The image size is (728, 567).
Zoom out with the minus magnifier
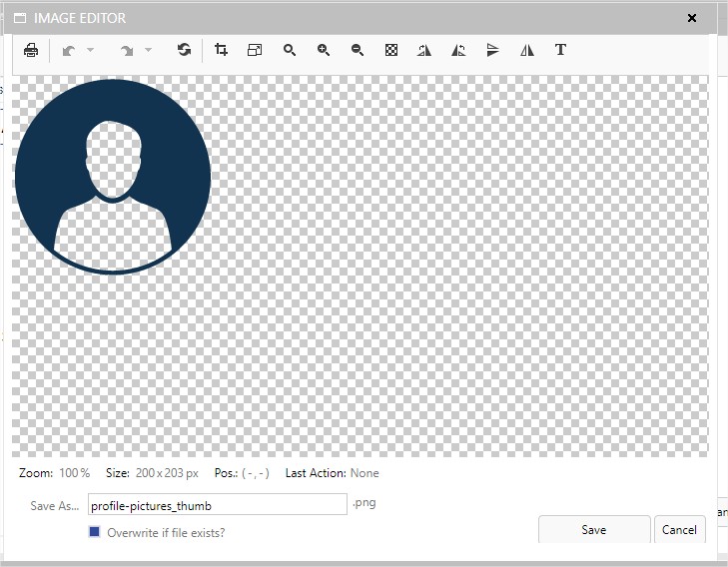[x=358, y=50]
